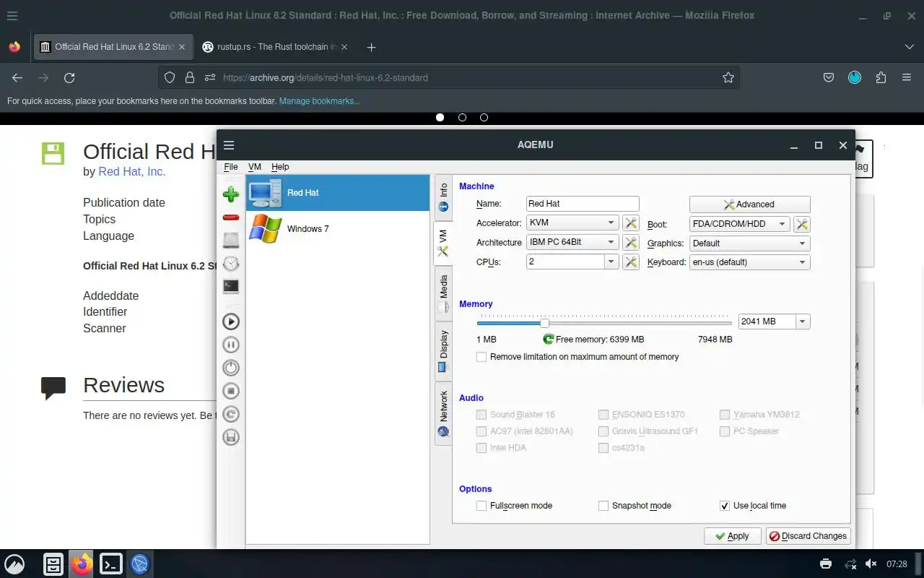Open the Accelerator KVM dropdown

(572, 223)
